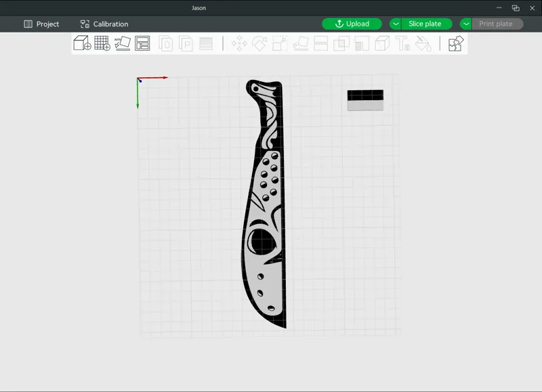Select the knife model on the plate
The width and height of the screenshot is (542, 392).
tap(264, 204)
